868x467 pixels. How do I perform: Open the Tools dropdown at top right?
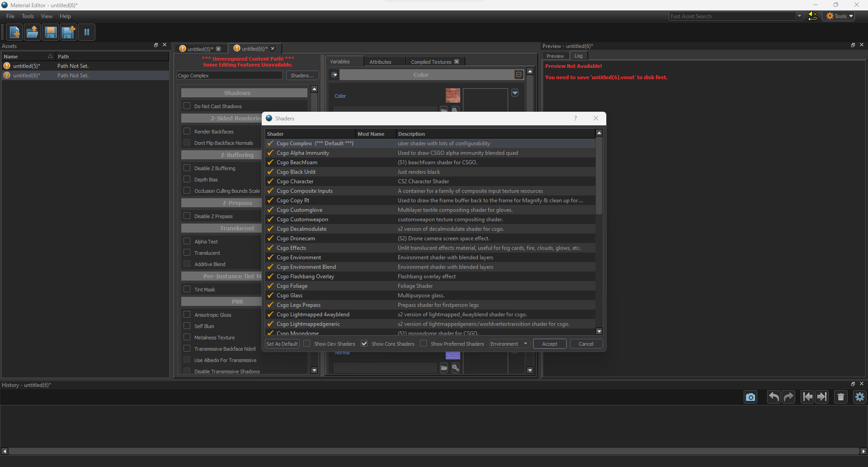click(x=839, y=16)
